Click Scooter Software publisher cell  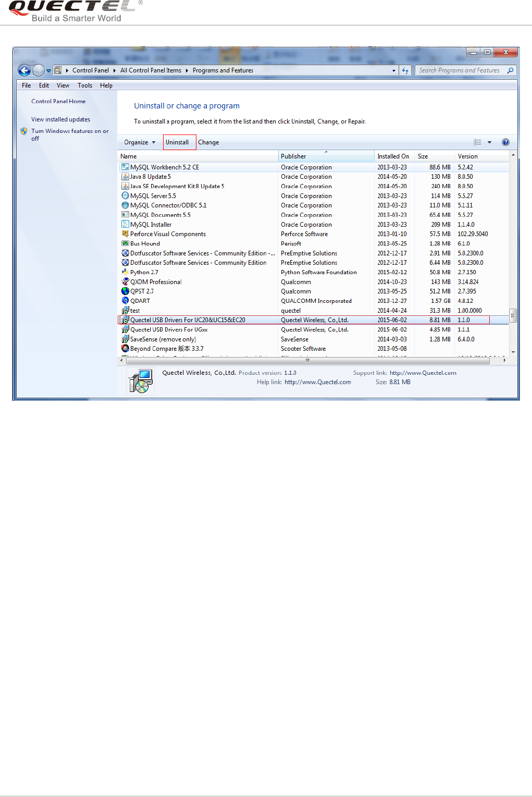tap(303, 349)
